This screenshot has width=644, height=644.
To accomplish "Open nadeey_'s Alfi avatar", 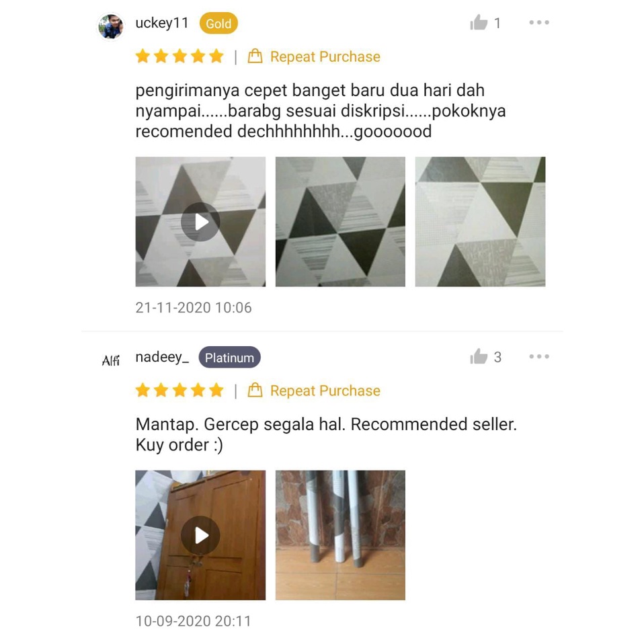I will (110, 360).
